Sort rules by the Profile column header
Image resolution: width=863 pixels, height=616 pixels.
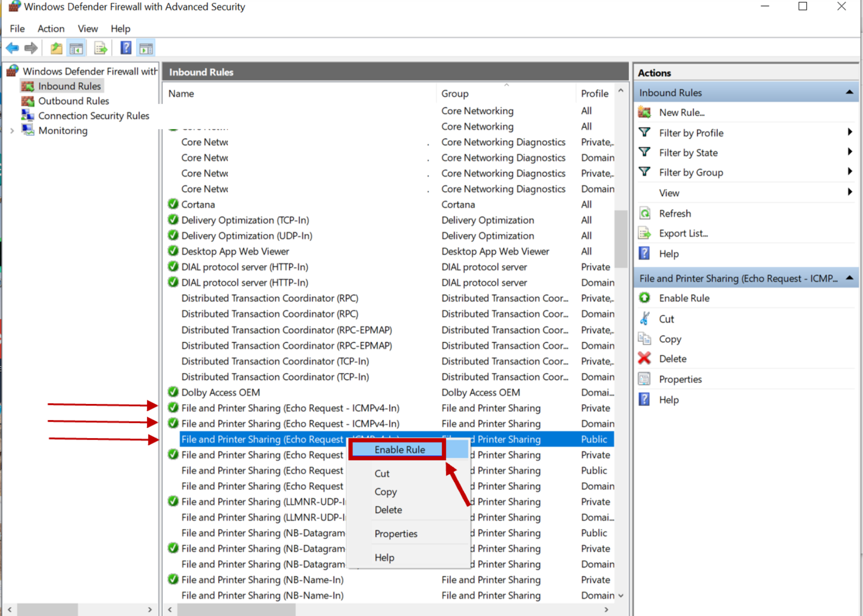coord(595,93)
